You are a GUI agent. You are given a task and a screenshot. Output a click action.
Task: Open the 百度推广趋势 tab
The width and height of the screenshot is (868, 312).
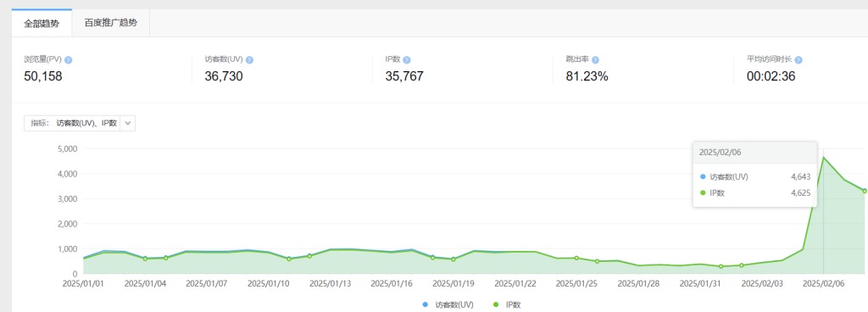[x=111, y=23]
